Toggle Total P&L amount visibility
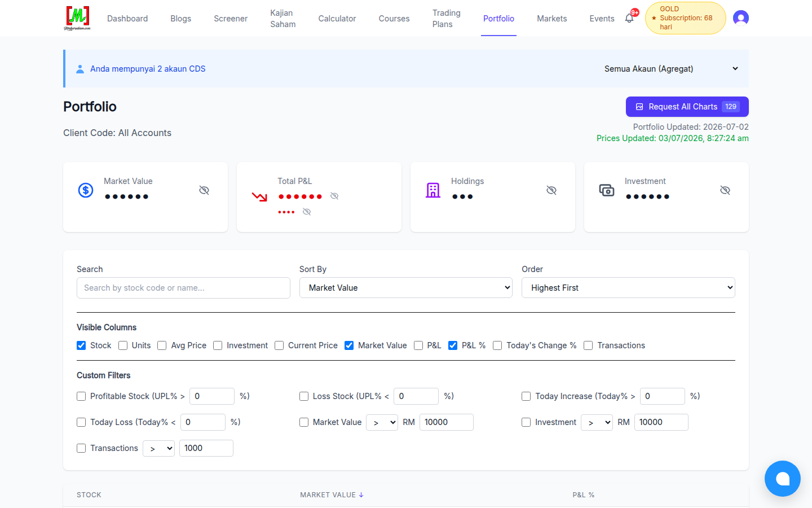812x508 pixels. coord(334,196)
